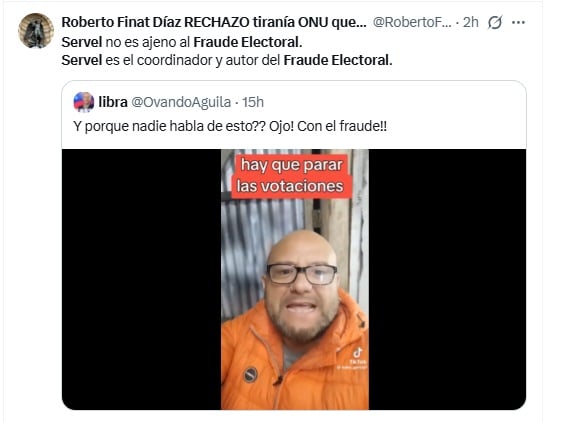The image size is (568, 422).
Task: Click the 'Fraude Electoral.' text in first line
Action: [x=248, y=42]
